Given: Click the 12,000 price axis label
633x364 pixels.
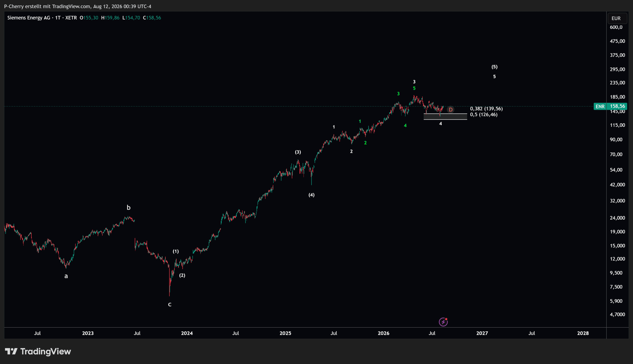Looking at the screenshot, I should click(x=617, y=259).
